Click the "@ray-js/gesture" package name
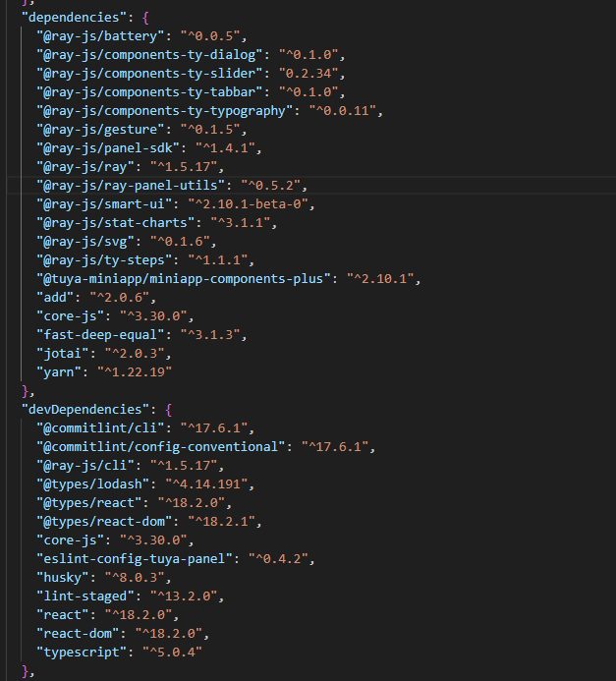Screen dimensions: 616x681 (x=93, y=130)
